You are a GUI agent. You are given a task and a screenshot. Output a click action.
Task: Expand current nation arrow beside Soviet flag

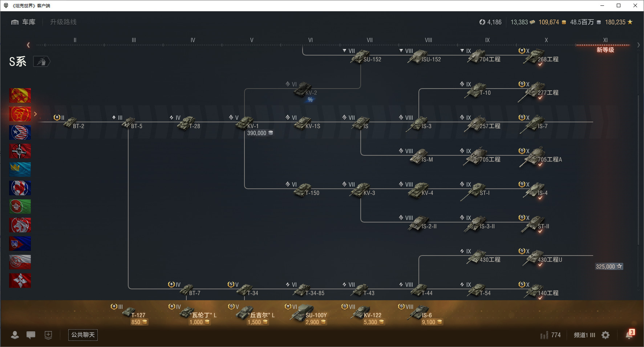(36, 114)
